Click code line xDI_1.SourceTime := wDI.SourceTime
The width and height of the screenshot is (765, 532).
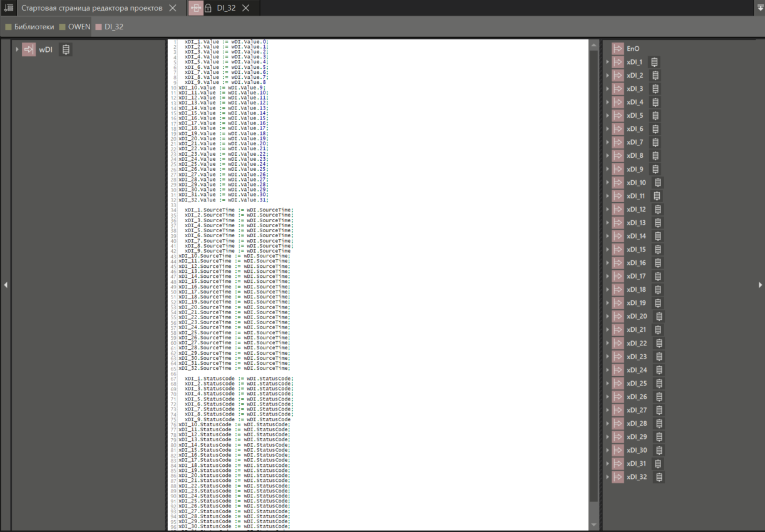click(x=239, y=210)
